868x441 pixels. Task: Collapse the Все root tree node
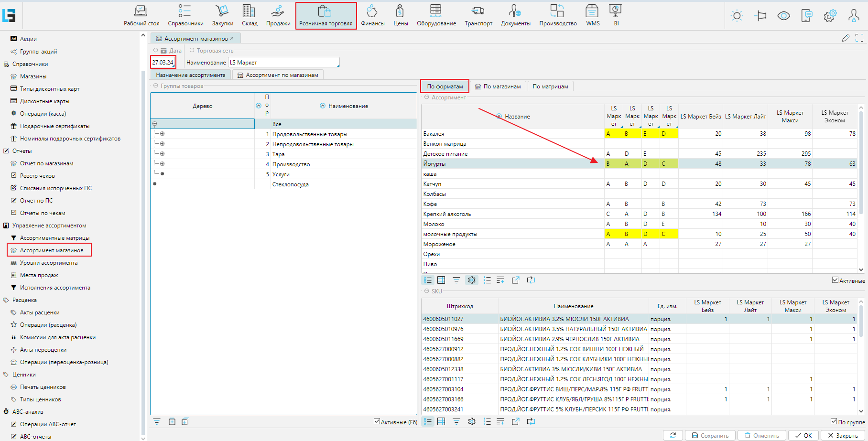tap(155, 124)
